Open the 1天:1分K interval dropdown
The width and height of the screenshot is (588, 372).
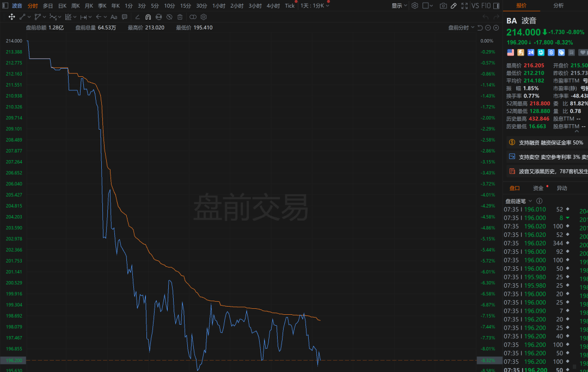[x=315, y=5]
